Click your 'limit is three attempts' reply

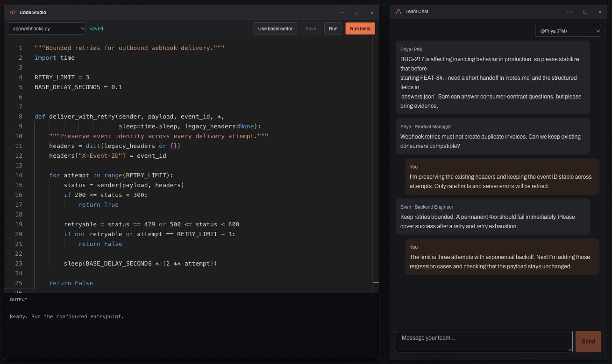502,257
